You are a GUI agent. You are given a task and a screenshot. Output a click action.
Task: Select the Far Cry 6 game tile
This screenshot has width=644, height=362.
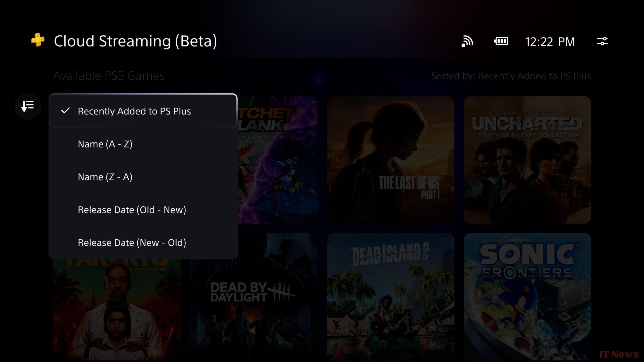click(117, 310)
